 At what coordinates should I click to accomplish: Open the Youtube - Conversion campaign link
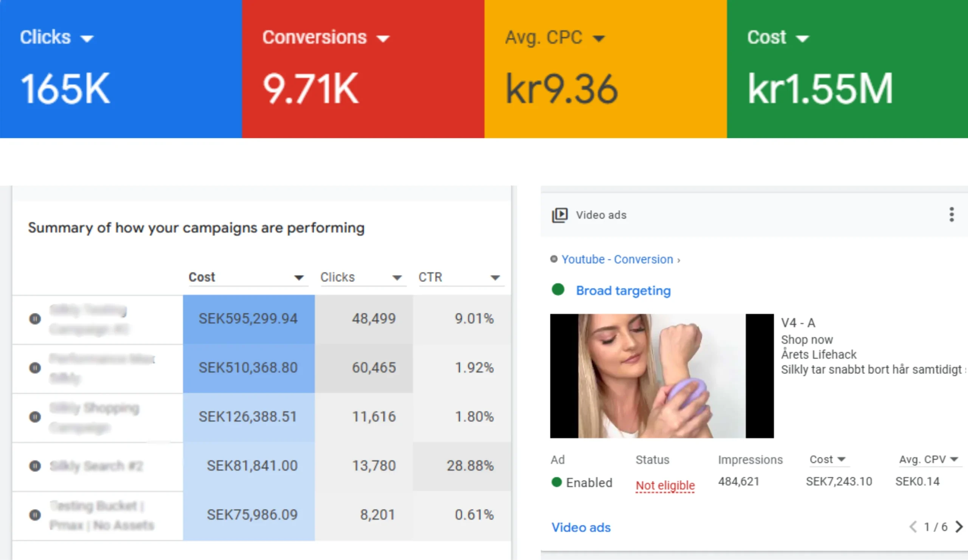point(617,260)
